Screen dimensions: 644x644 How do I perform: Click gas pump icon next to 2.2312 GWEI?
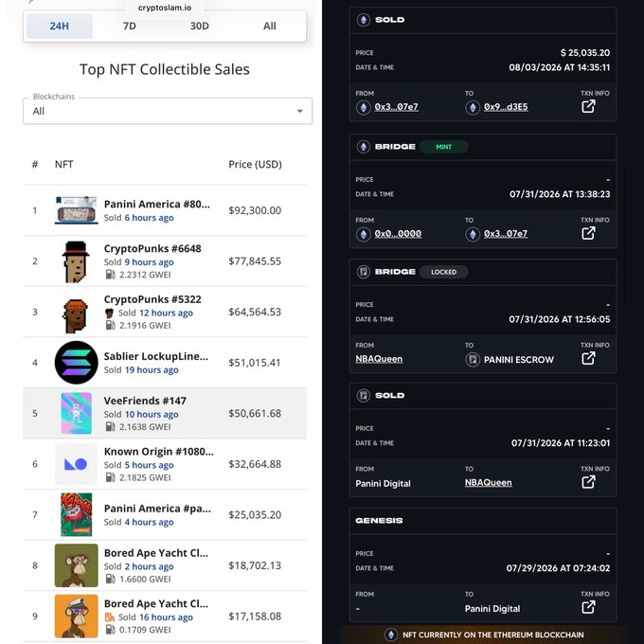pos(110,275)
